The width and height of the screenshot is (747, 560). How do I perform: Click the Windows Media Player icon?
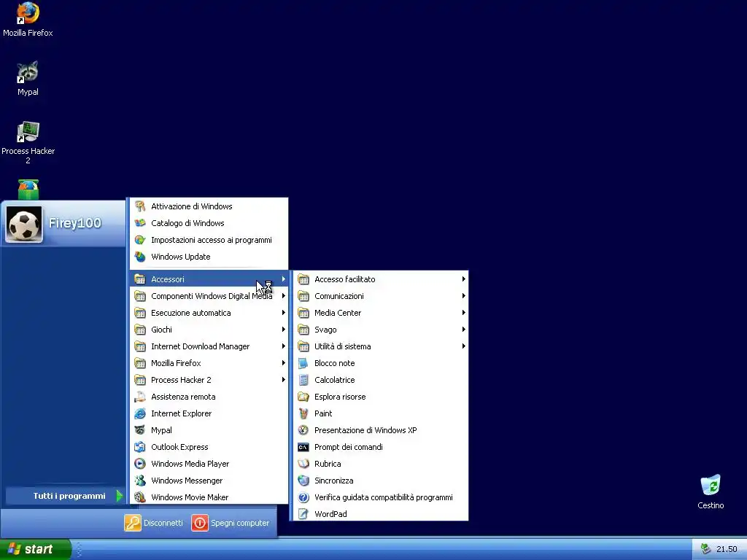pyautogui.click(x=139, y=463)
